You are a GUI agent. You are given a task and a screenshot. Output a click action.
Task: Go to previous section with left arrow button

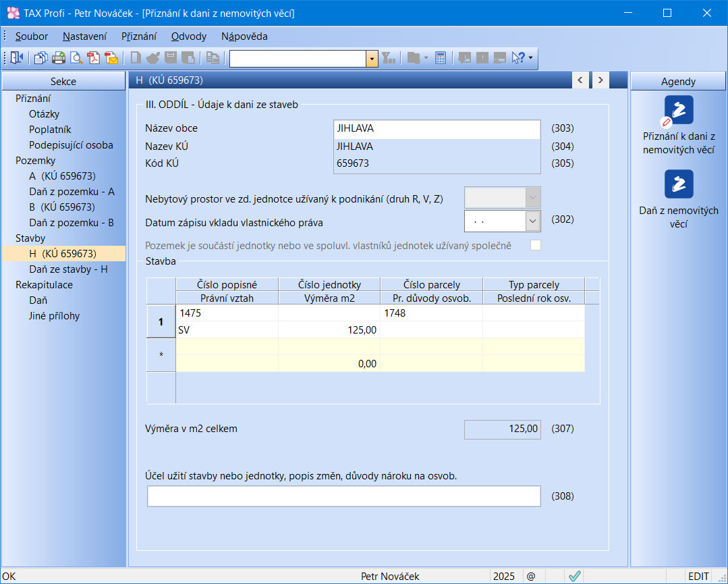(580, 80)
